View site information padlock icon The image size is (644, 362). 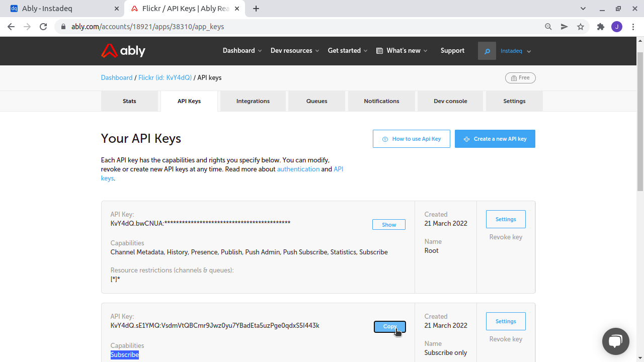click(63, 27)
